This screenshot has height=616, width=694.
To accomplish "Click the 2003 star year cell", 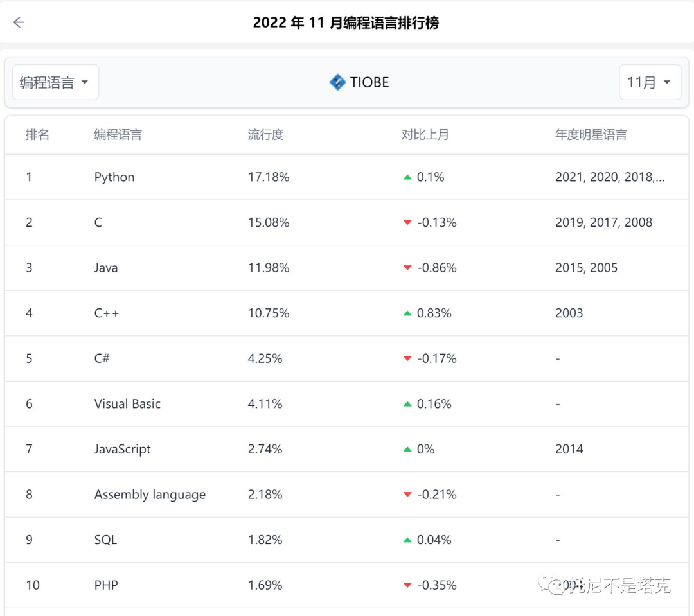I will coord(569,313).
